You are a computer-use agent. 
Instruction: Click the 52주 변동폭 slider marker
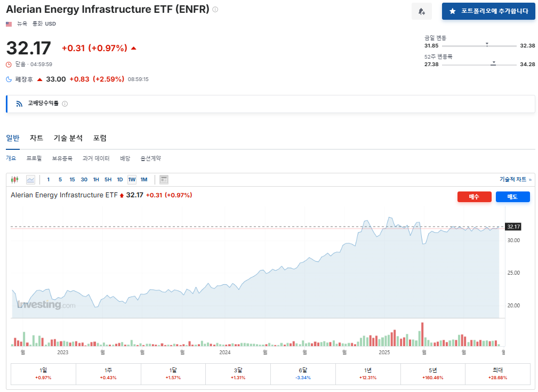click(x=492, y=62)
